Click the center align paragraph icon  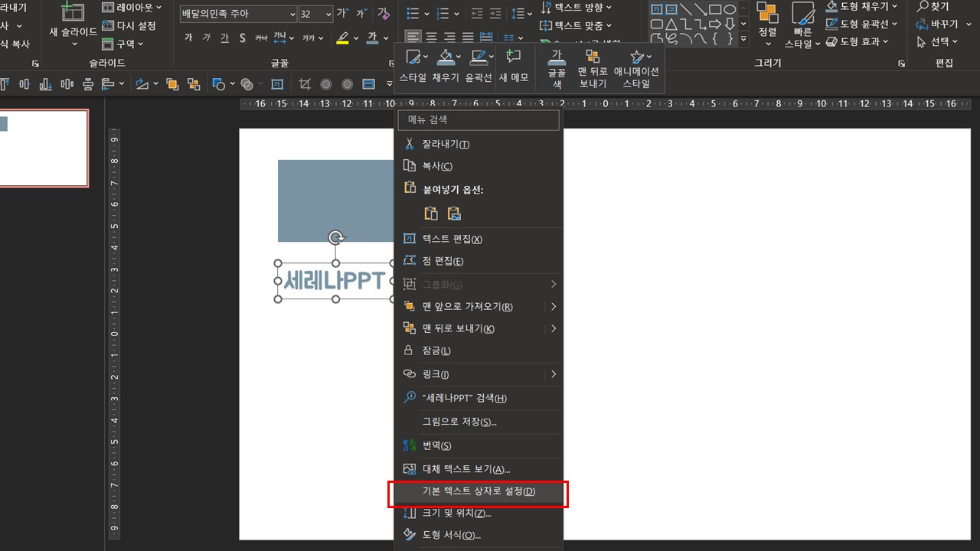coord(431,37)
